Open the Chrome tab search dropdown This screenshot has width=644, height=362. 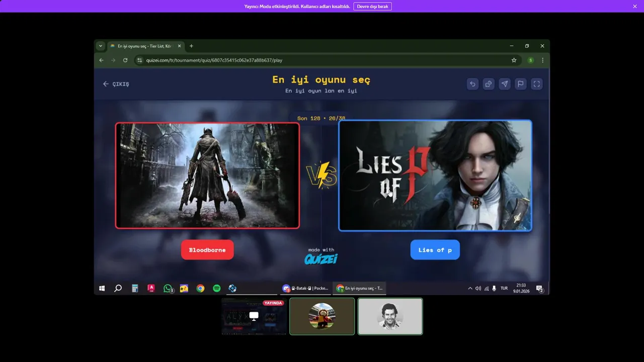click(101, 46)
